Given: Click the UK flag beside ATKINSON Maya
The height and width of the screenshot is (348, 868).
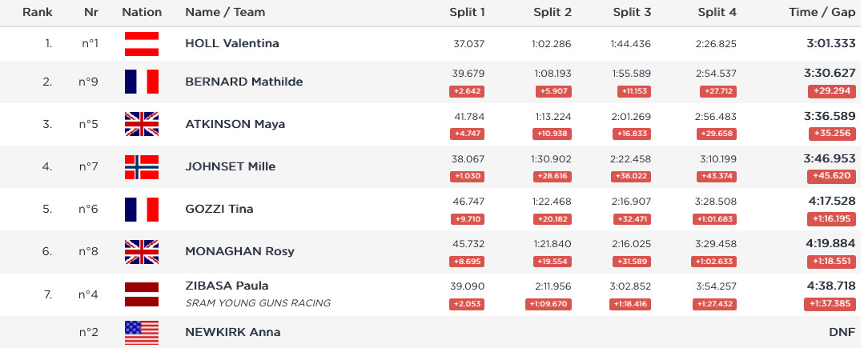Looking at the screenshot, I should [142, 124].
